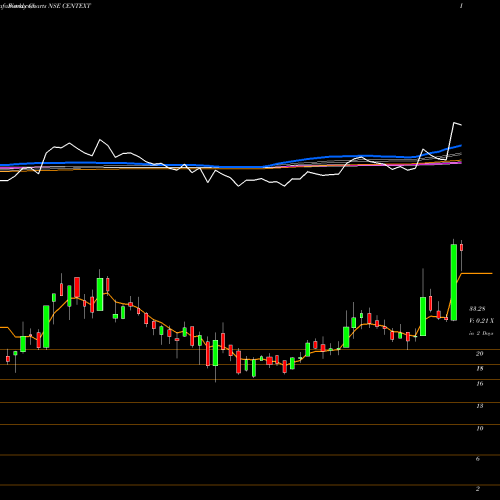This screenshot has width=500, height=500.
Task: Click the 13 price axis label
Action: pyautogui.click(x=480, y=406)
